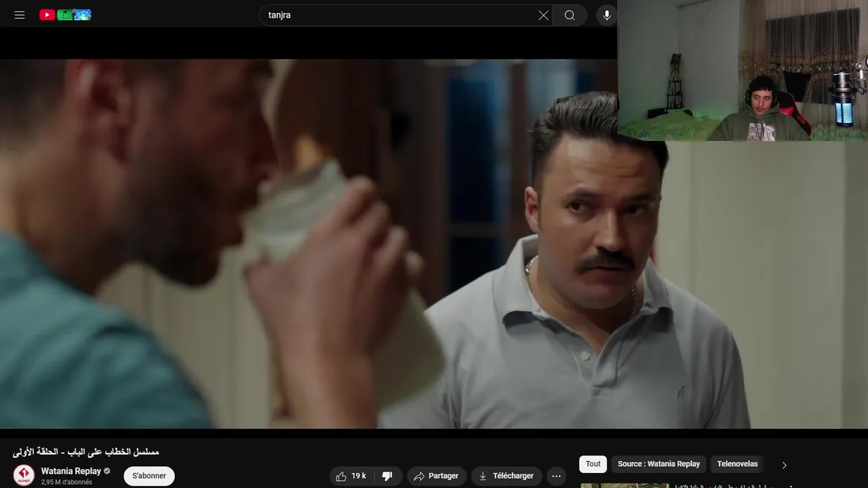Viewport: 868px width, 488px height.
Task: Dislike the video with thumbs down
Action: (x=387, y=476)
